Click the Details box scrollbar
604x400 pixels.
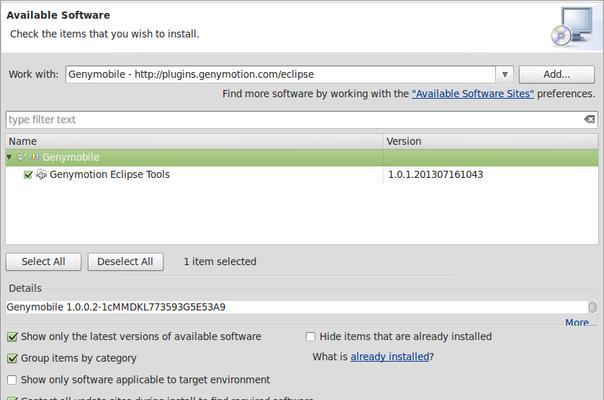point(592,307)
